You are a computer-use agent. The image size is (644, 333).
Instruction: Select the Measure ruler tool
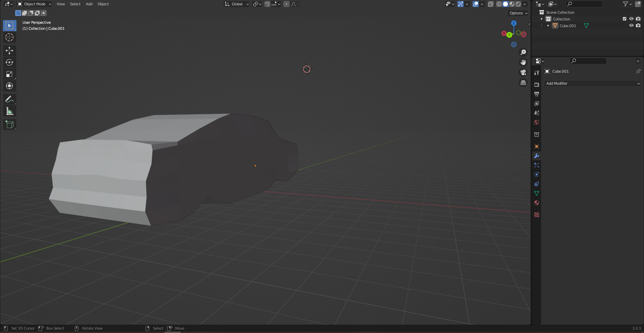pyautogui.click(x=9, y=111)
